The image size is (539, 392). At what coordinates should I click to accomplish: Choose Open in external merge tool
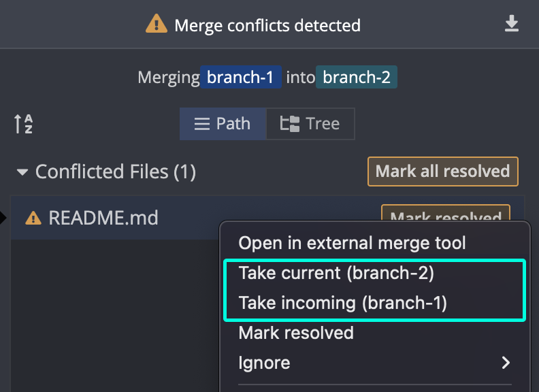pyautogui.click(x=352, y=243)
